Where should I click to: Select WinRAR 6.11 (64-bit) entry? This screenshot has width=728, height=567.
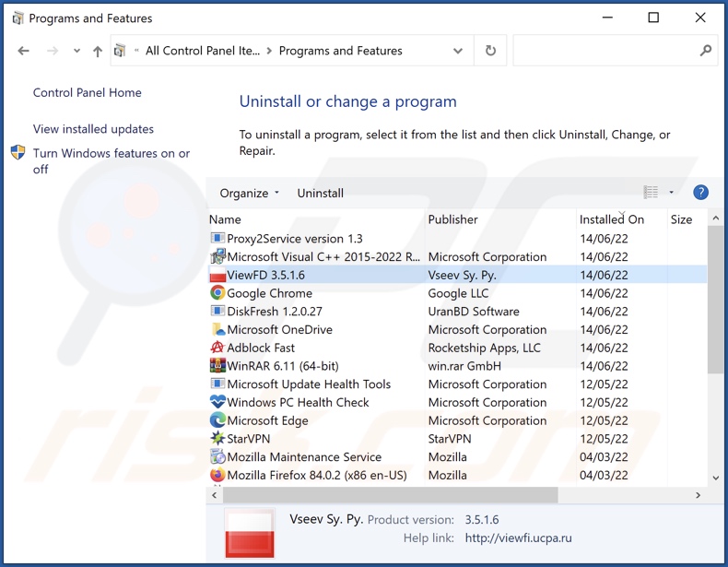point(282,365)
